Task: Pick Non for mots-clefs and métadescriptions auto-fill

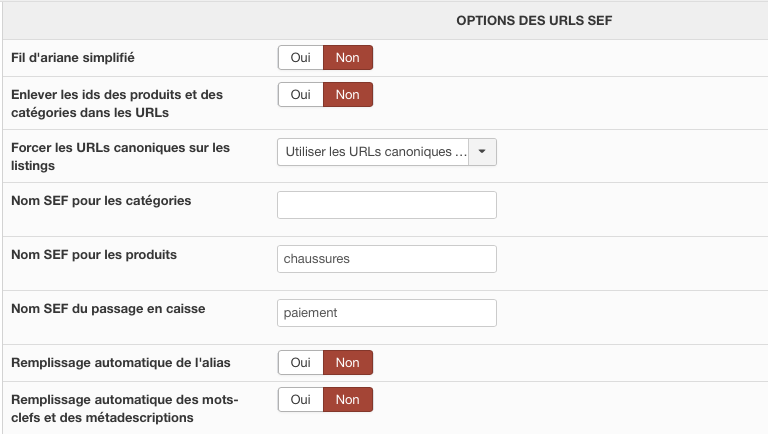Action: pos(347,400)
